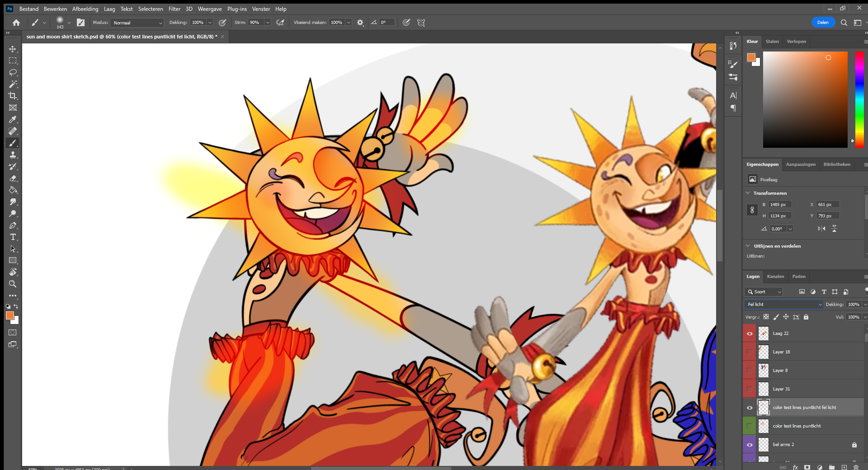Viewport: 868px width, 470px height.
Task: Select the Paint Bucket tool
Action: click(13, 190)
